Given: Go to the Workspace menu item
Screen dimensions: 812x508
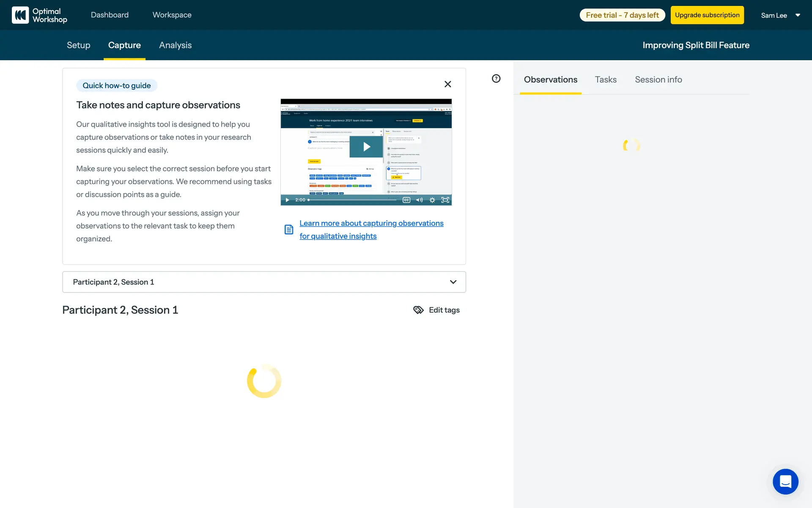Looking at the screenshot, I should [x=172, y=15].
